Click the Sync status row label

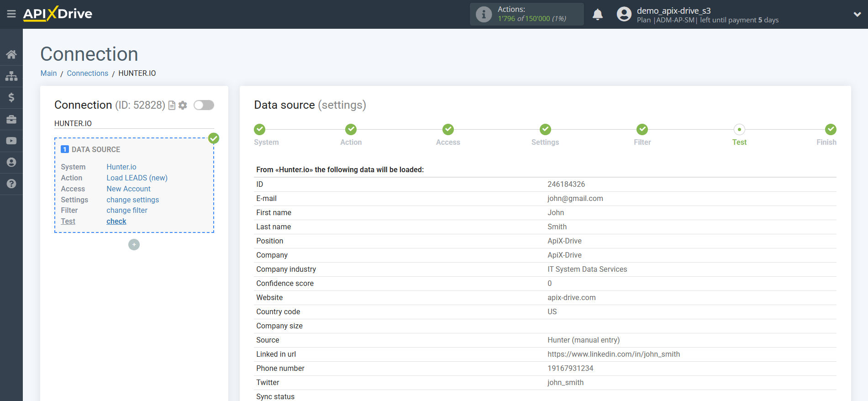275,396
